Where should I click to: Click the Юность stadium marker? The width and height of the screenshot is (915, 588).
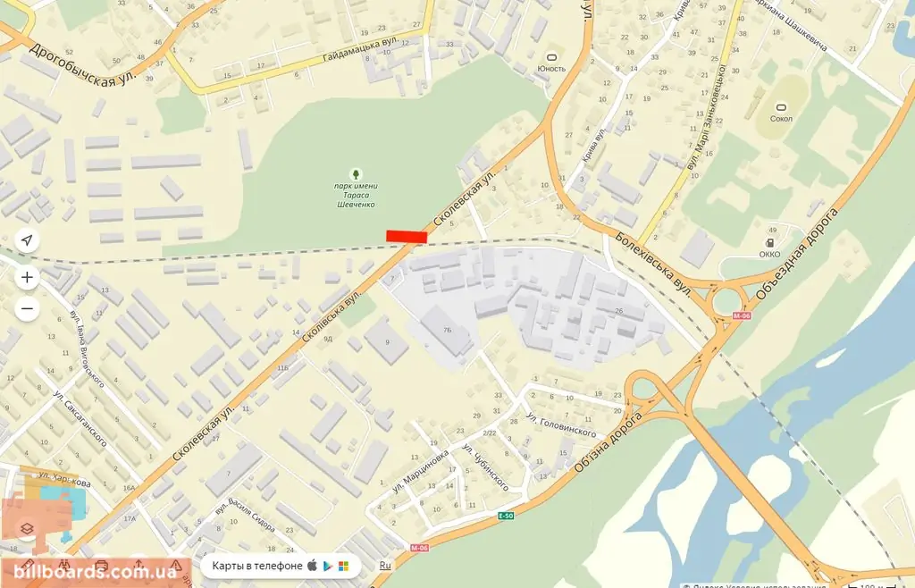(551, 57)
